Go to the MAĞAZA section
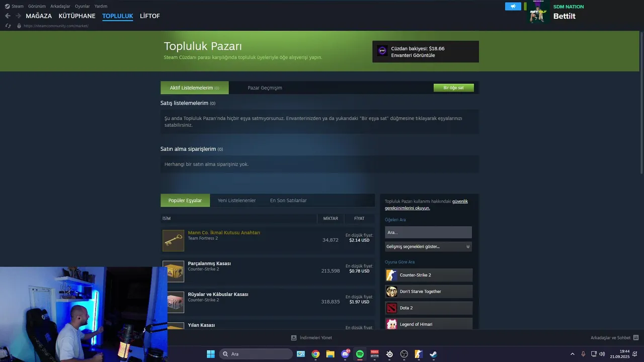This screenshot has height=362, width=644. (39, 16)
